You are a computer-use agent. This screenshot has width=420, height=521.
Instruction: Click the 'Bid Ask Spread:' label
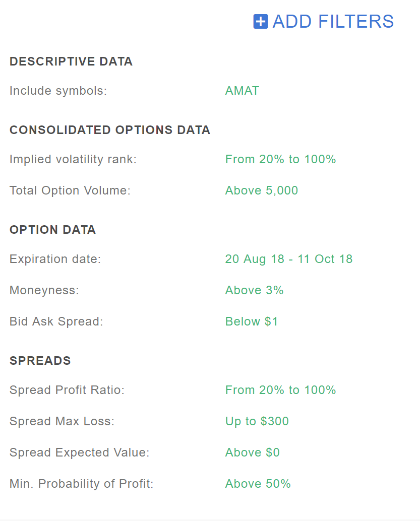pyautogui.click(x=56, y=321)
